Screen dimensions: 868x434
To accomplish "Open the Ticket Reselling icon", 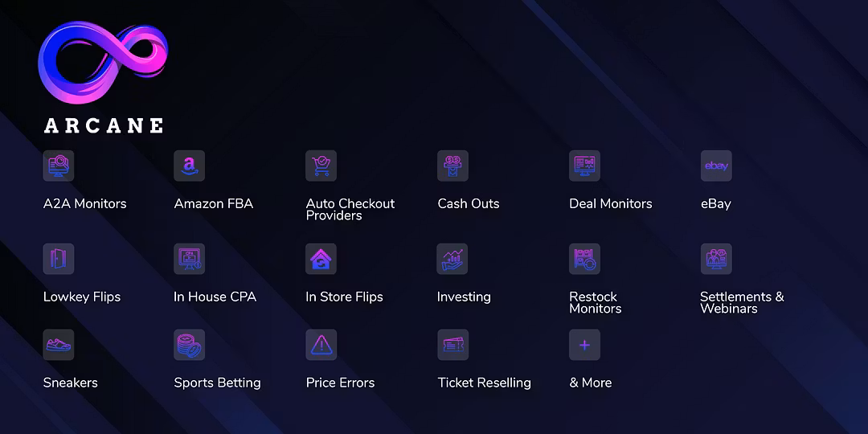I will click(452, 345).
